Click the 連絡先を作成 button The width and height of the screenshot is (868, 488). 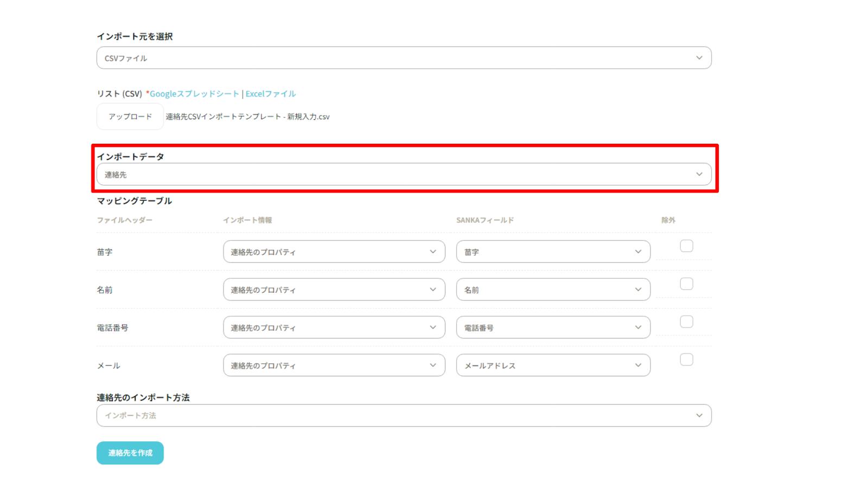pyautogui.click(x=130, y=453)
